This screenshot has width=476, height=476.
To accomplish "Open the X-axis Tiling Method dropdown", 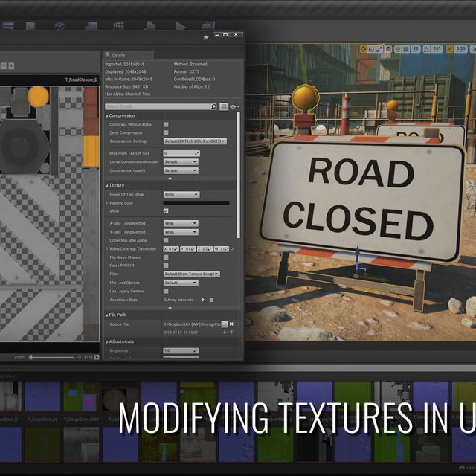I will [x=181, y=223].
